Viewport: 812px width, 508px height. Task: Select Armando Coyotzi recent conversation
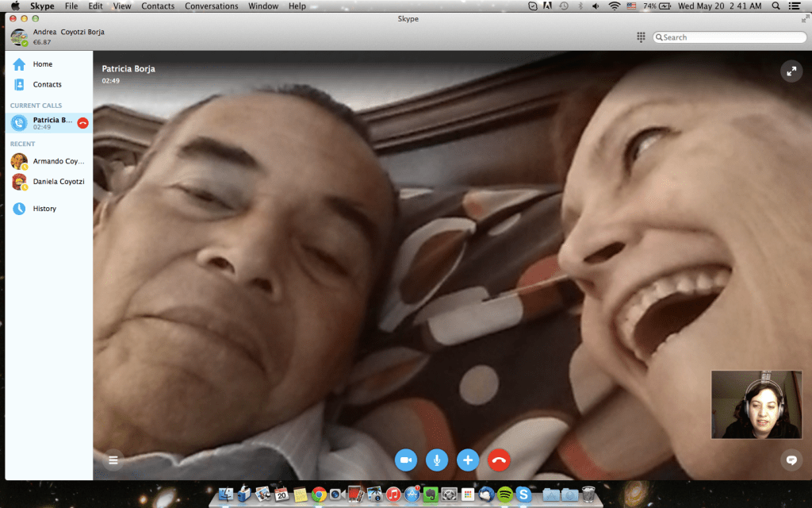coord(58,161)
